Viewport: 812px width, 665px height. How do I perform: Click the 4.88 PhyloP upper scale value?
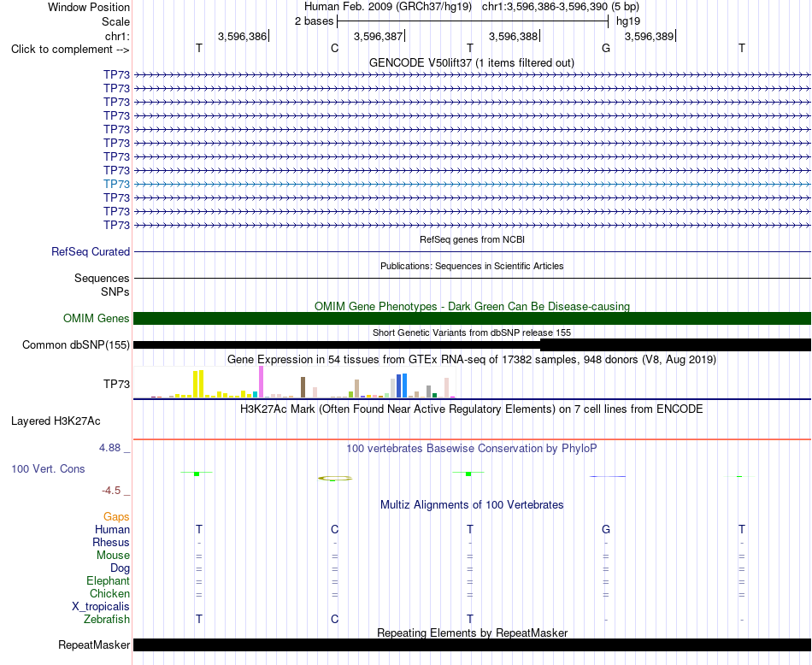point(109,448)
